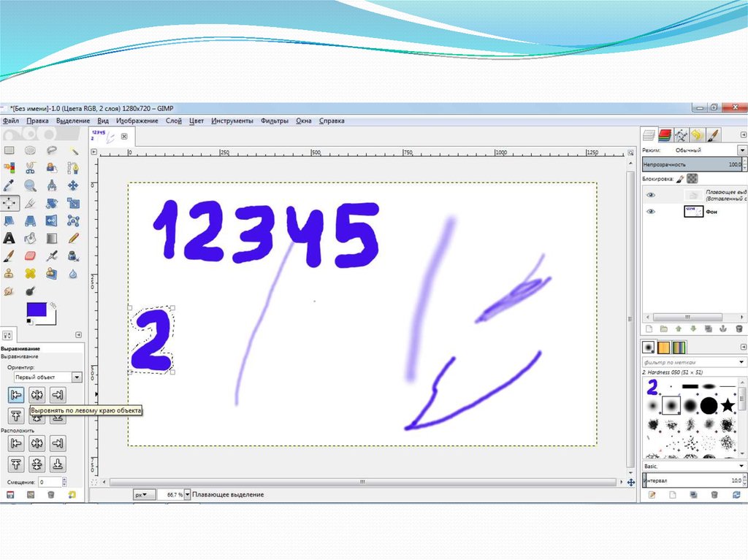The image size is (748, 560).
Task: Select the Color Picker tool
Action: [9, 185]
